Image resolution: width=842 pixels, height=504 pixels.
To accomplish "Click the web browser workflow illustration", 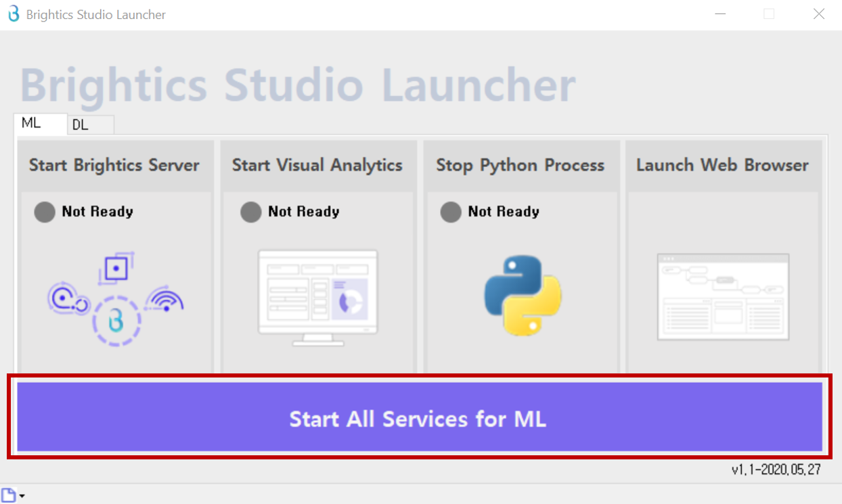I will 723,297.
